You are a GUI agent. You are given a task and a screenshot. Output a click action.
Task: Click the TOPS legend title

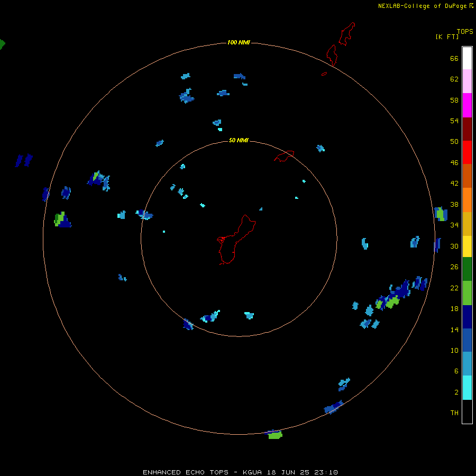(465, 32)
